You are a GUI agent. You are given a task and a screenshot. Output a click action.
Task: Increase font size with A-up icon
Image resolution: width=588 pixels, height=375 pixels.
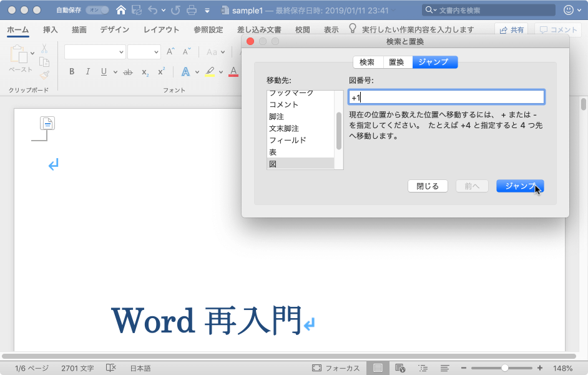170,52
